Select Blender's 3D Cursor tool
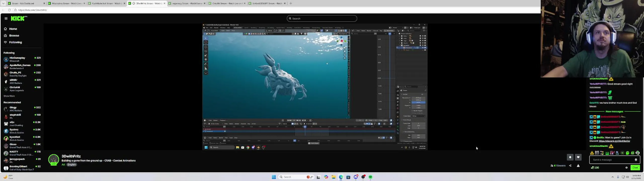 (x=206, y=42)
